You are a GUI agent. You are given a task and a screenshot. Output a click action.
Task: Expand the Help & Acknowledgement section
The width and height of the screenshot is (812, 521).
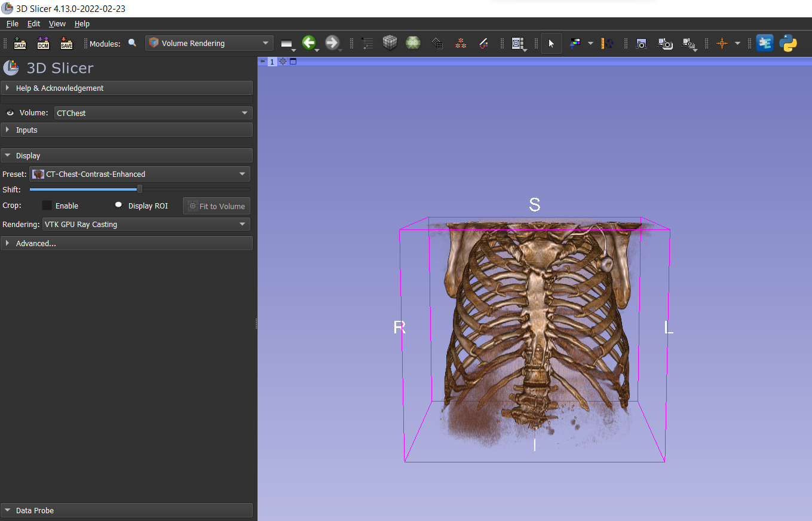pyautogui.click(x=127, y=88)
